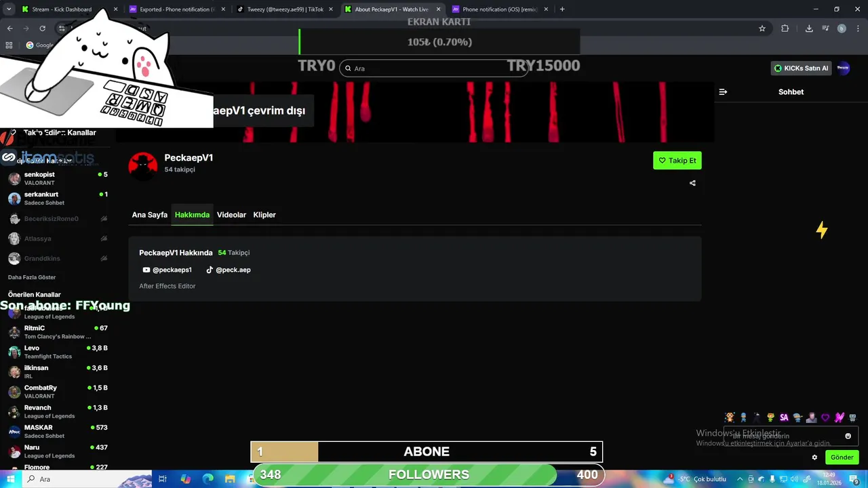Open the Windows Start menu

[9, 479]
